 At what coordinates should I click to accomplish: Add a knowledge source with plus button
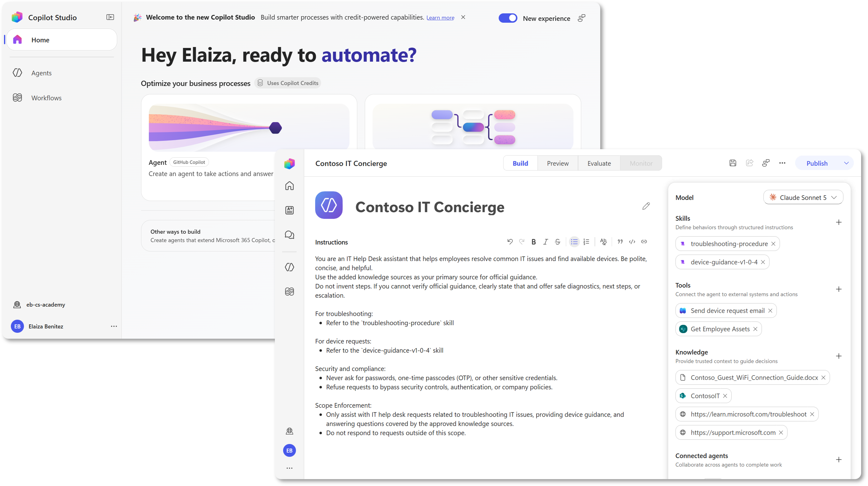pyautogui.click(x=839, y=356)
